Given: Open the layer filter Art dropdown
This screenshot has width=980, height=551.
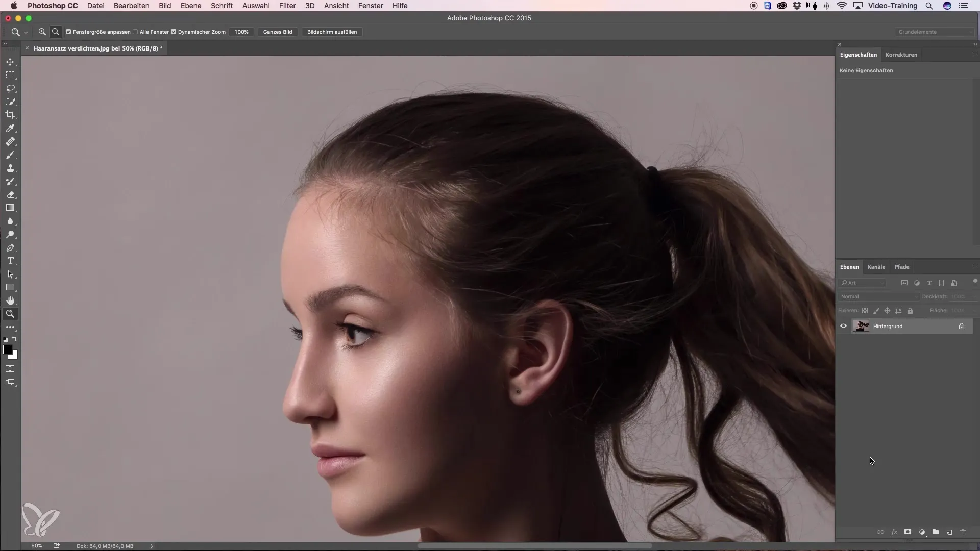Looking at the screenshot, I should pyautogui.click(x=863, y=283).
